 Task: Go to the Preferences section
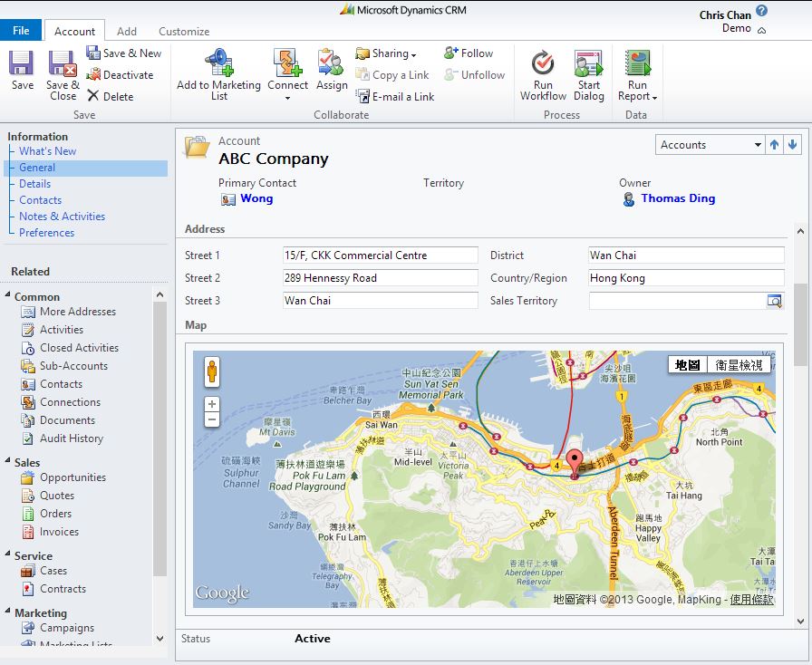pos(46,233)
